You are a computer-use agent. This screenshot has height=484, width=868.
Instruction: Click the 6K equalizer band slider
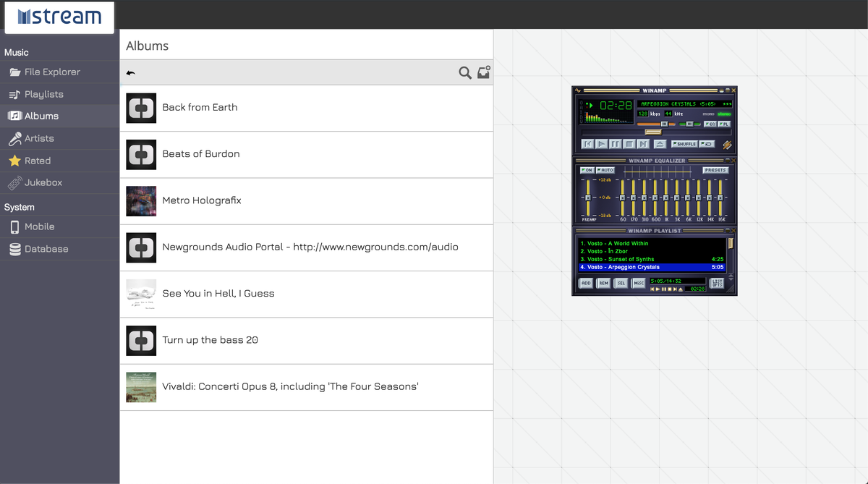tap(688, 198)
